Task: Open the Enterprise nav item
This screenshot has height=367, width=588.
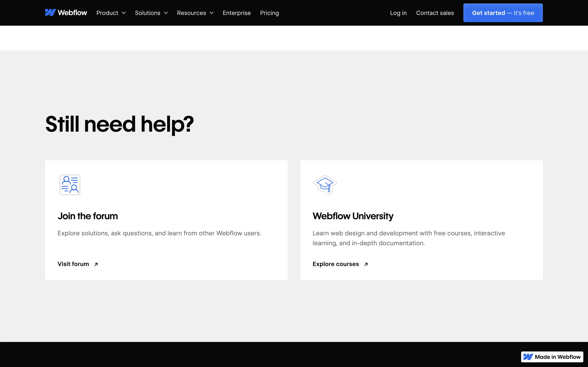Action: [x=236, y=13]
